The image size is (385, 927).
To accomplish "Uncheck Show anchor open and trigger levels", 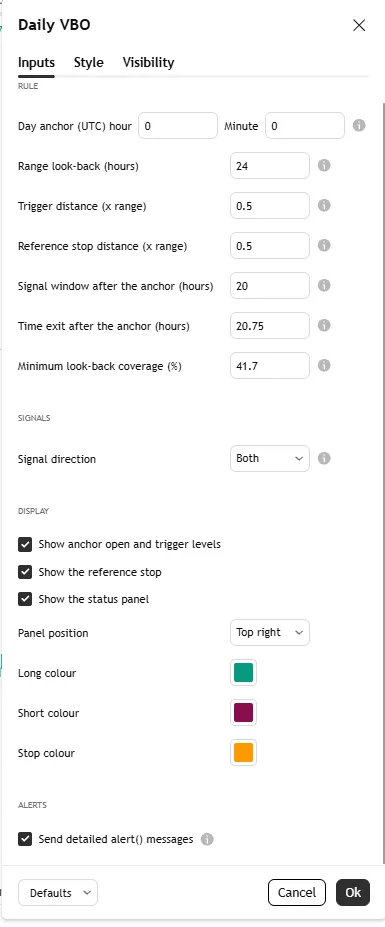I will point(25,544).
